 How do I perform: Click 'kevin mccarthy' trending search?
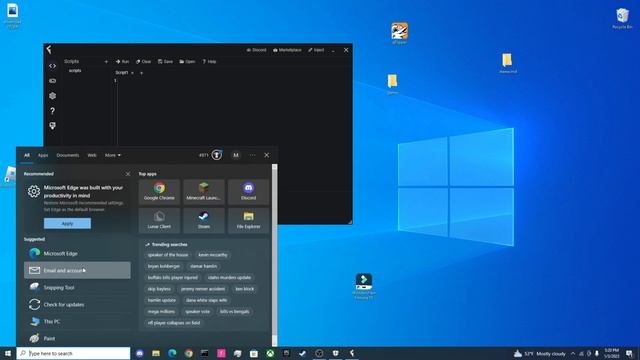pyautogui.click(x=213, y=255)
